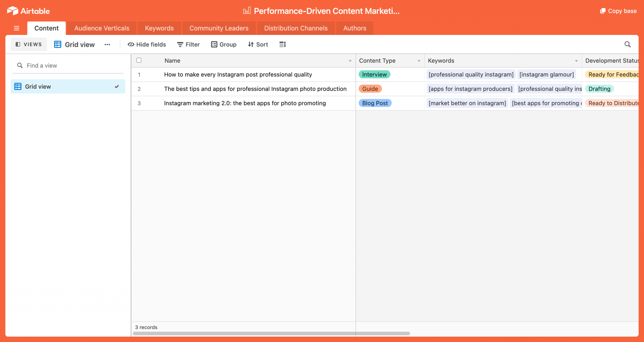
Task: Toggle the VIEWS sidebar
Action: pos(29,44)
